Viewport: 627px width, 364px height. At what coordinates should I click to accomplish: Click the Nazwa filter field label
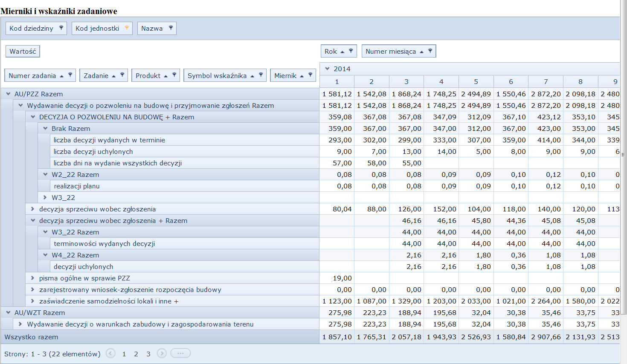(152, 28)
